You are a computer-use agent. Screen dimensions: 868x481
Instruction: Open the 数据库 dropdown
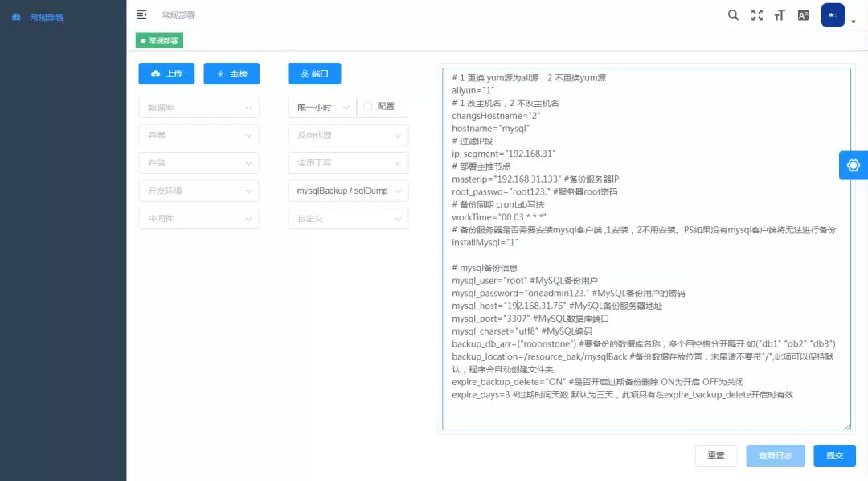pyautogui.click(x=199, y=108)
